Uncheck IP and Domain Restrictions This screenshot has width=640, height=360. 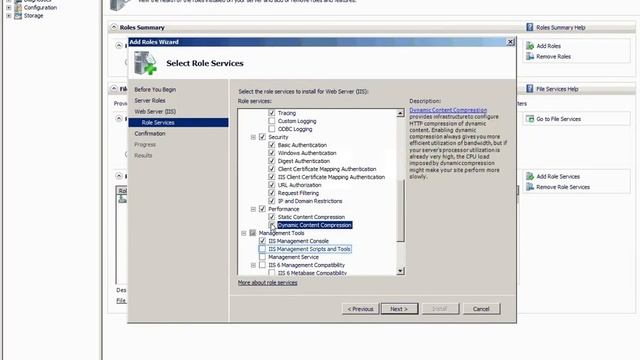tap(272, 201)
